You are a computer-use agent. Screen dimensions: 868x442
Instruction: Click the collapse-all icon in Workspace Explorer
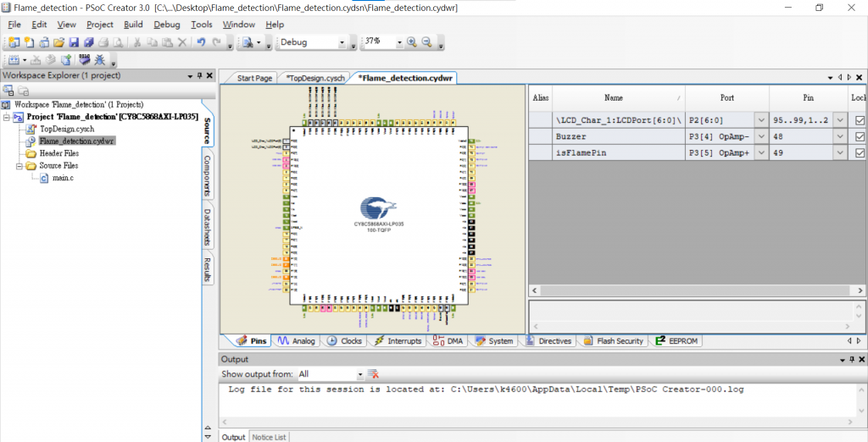coord(8,90)
